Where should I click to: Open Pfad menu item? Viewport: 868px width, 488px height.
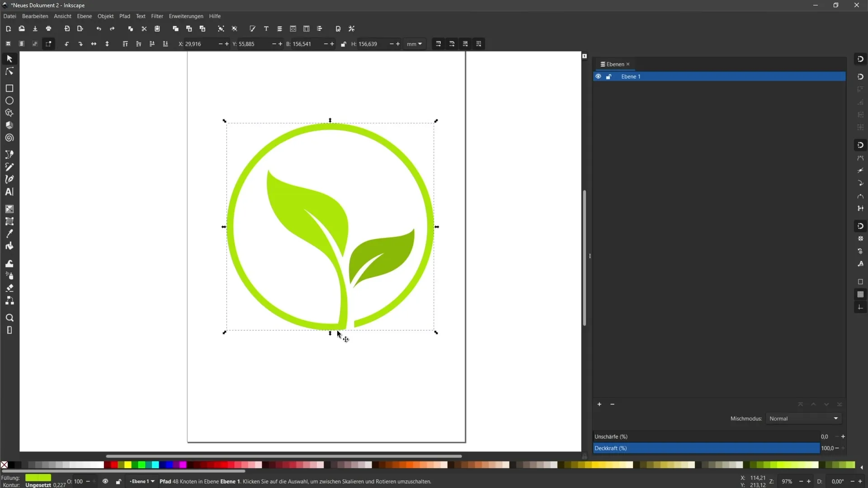point(124,16)
